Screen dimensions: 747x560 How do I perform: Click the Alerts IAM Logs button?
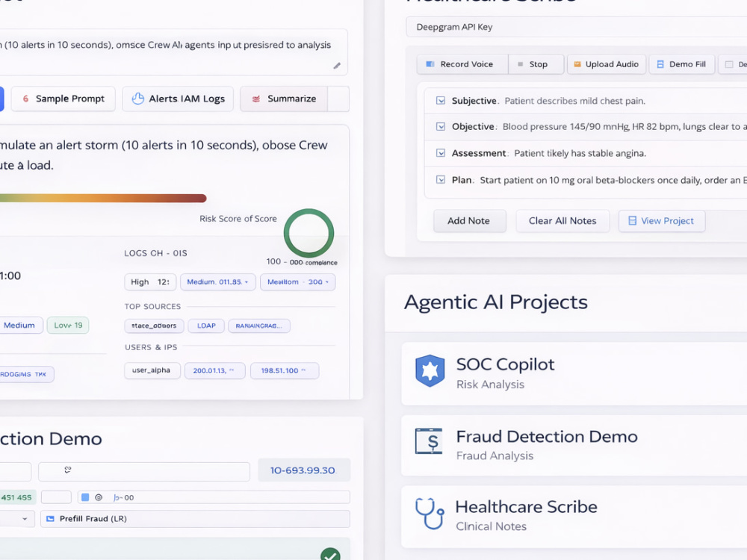[178, 99]
